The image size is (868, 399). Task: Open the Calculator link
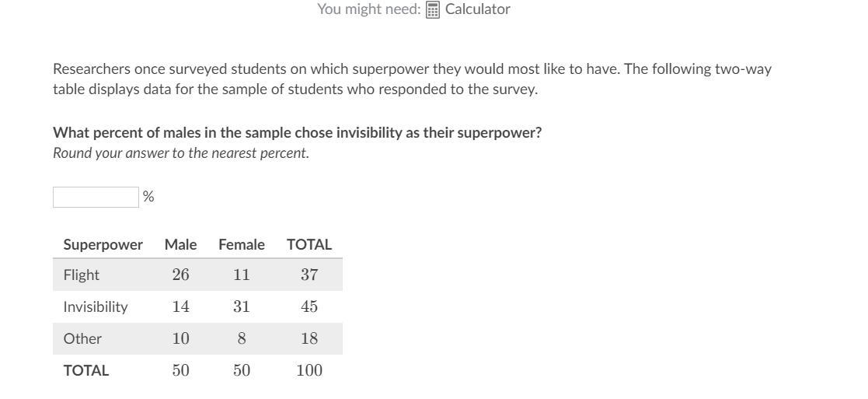tap(477, 9)
